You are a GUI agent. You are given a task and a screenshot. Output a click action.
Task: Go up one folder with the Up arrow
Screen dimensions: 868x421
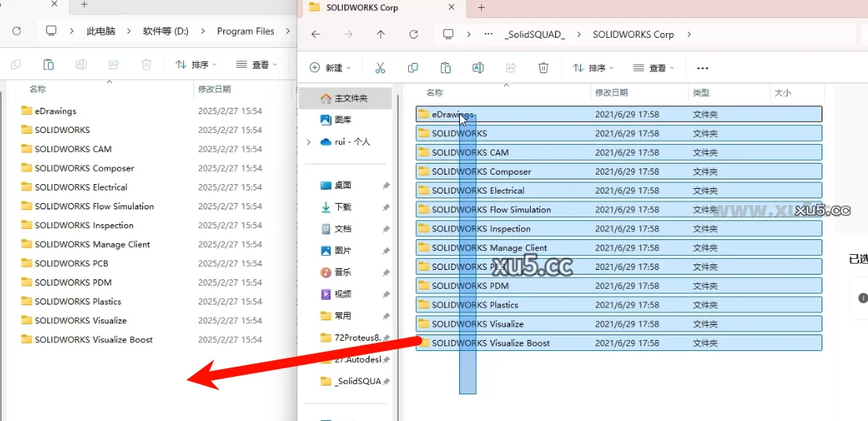coord(381,35)
